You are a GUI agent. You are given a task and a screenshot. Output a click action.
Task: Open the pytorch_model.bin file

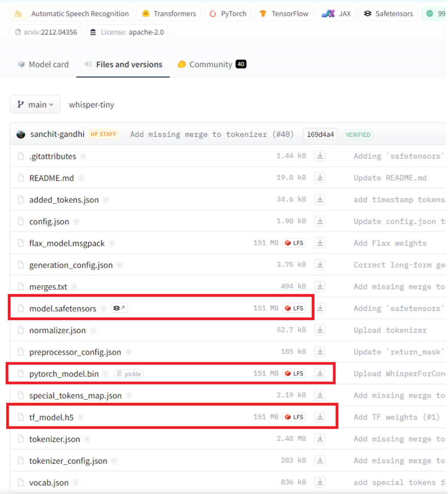pos(64,374)
